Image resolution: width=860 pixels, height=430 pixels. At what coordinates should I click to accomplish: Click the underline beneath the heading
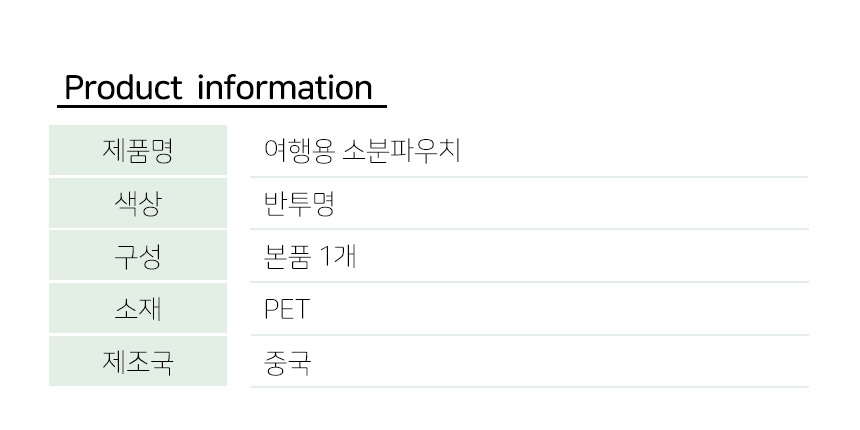tap(222, 106)
